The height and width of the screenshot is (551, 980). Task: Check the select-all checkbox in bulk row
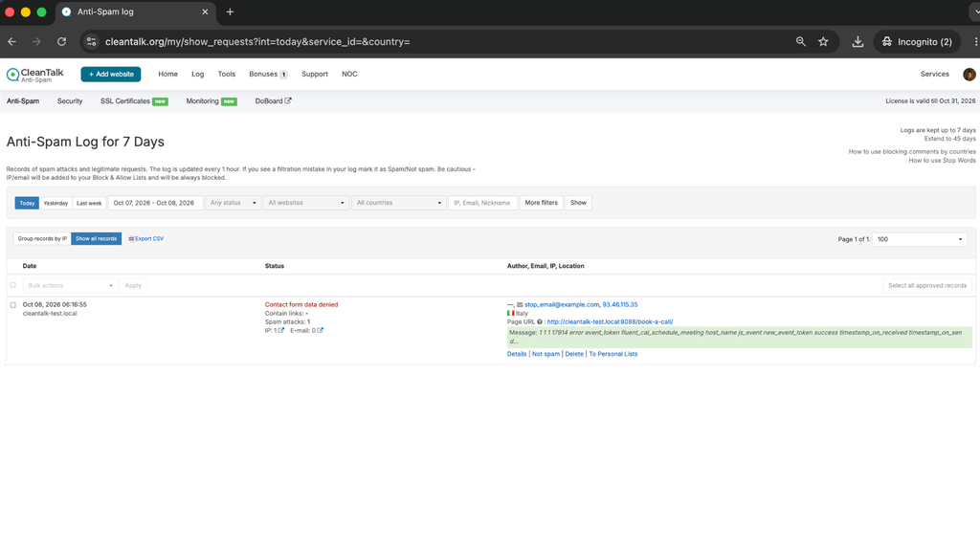12,285
